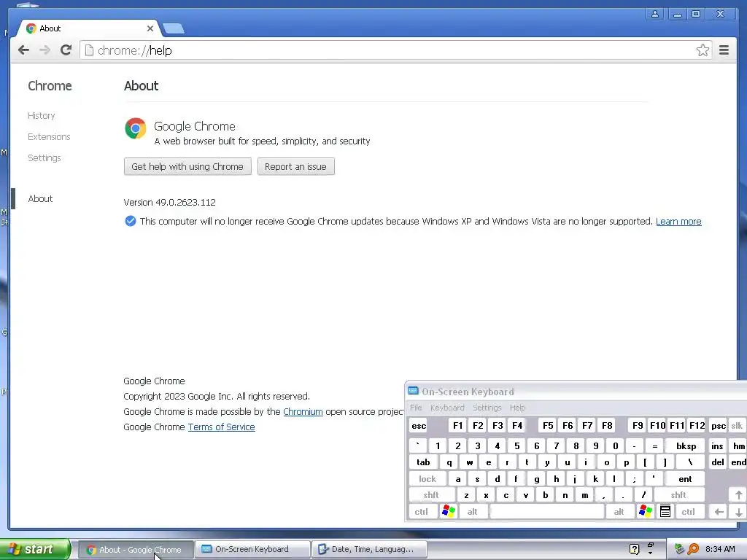747x560 pixels.
Task: Click the help question mark tray icon
Action: [634, 550]
